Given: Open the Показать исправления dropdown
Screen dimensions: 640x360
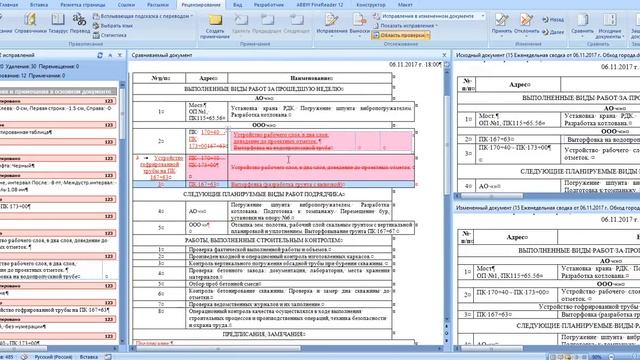Looking at the screenshot, I should point(405,26).
